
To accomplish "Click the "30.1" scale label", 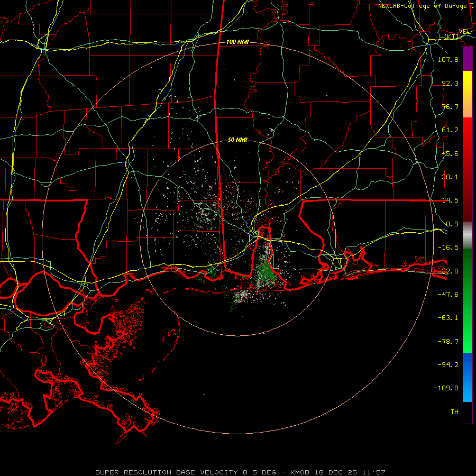I will point(450,177).
